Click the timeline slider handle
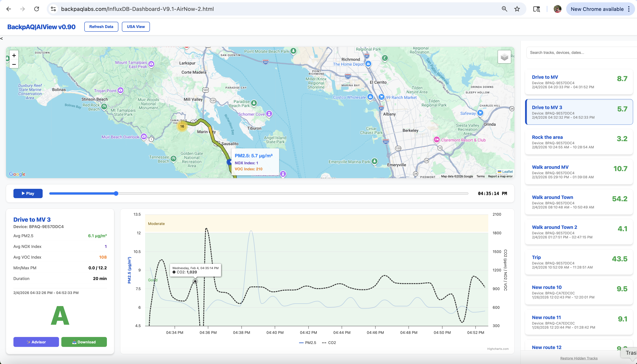The width and height of the screenshot is (637, 364). (116, 193)
